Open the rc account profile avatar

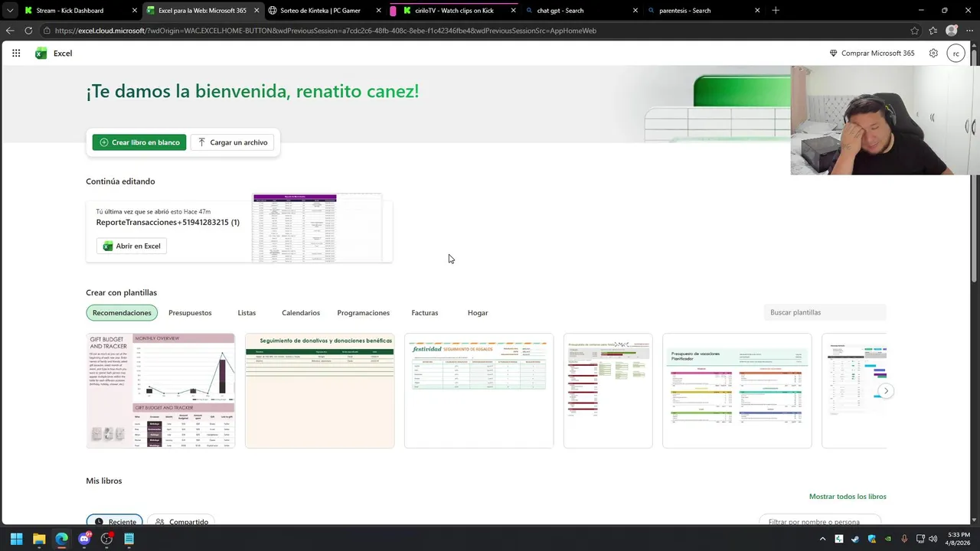[955, 53]
